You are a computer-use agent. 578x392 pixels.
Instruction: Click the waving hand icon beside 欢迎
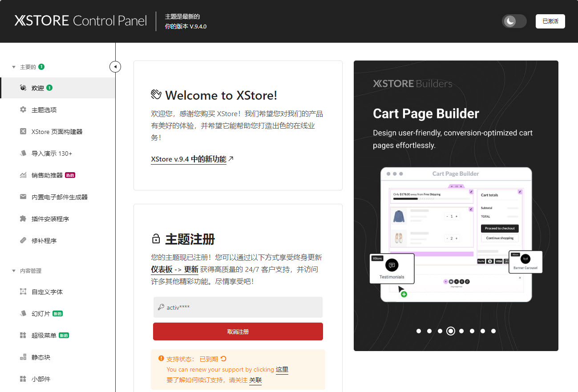coord(23,88)
